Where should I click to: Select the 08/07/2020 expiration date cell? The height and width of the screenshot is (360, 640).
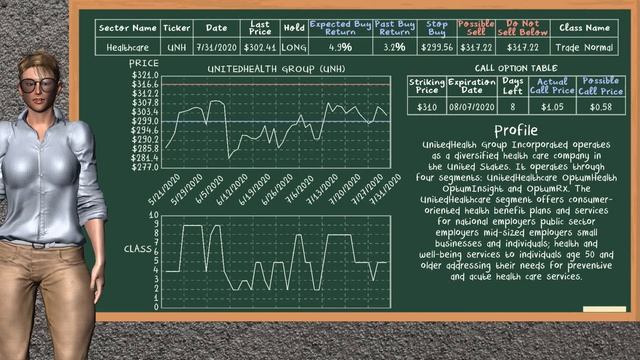(x=472, y=107)
